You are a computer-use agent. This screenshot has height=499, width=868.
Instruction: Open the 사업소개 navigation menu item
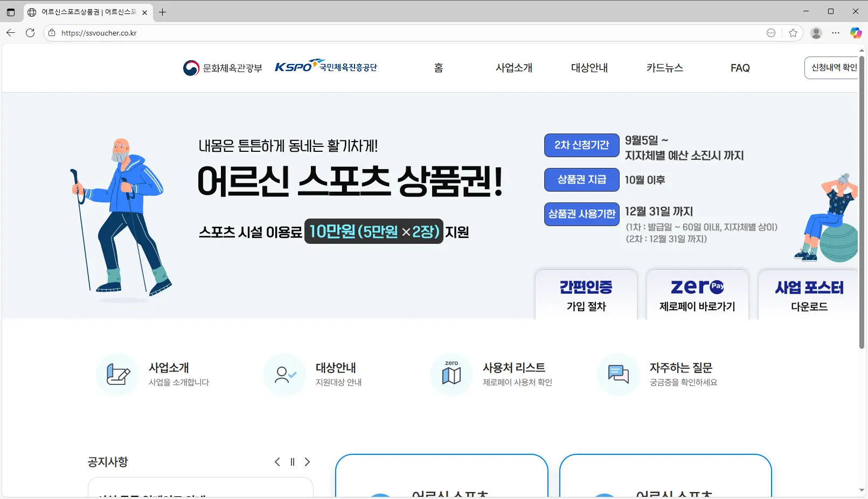coord(513,68)
